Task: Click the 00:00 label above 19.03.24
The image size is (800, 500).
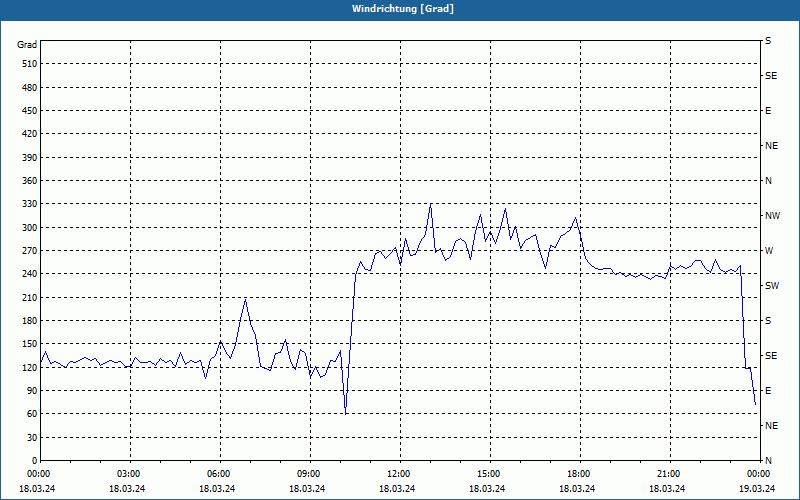Action: click(x=758, y=474)
